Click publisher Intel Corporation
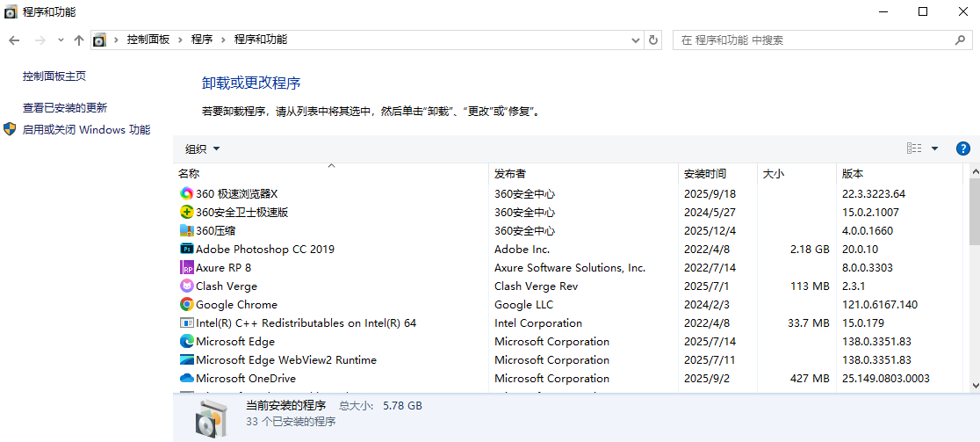The width and height of the screenshot is (980, 442). [538, 323]
